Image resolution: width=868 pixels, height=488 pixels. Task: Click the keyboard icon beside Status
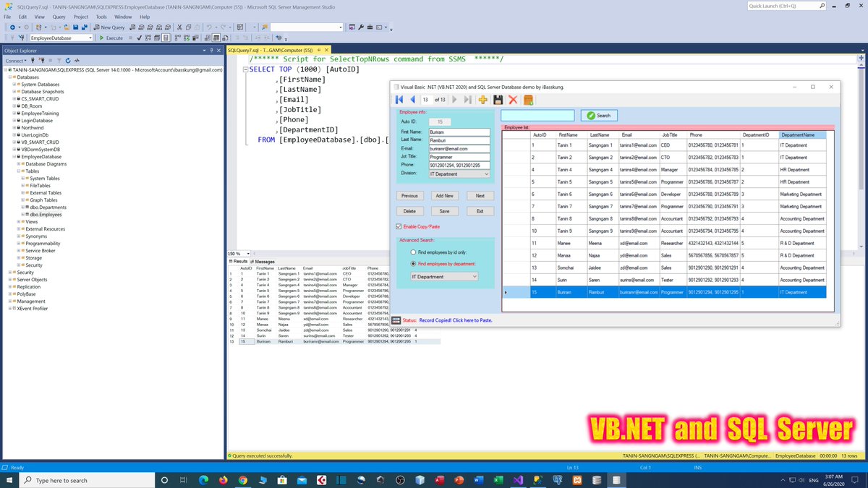coord(396,320)
